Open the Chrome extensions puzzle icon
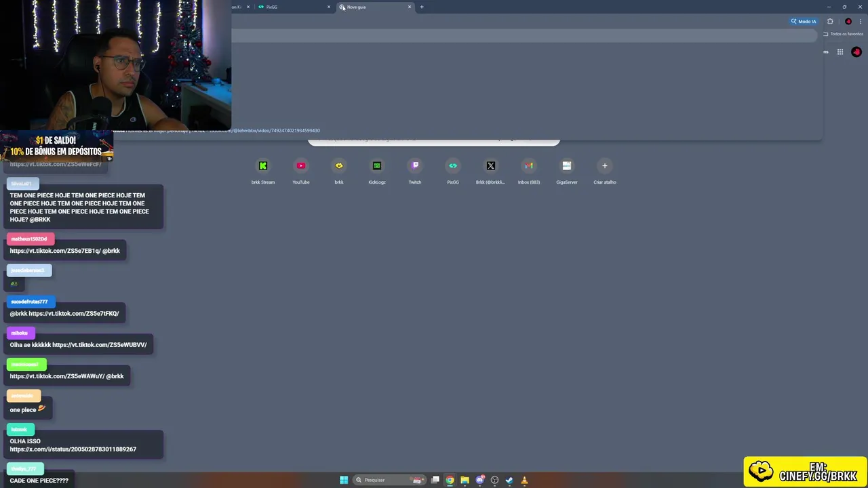 pyautogui.click(x=830, y=21)
